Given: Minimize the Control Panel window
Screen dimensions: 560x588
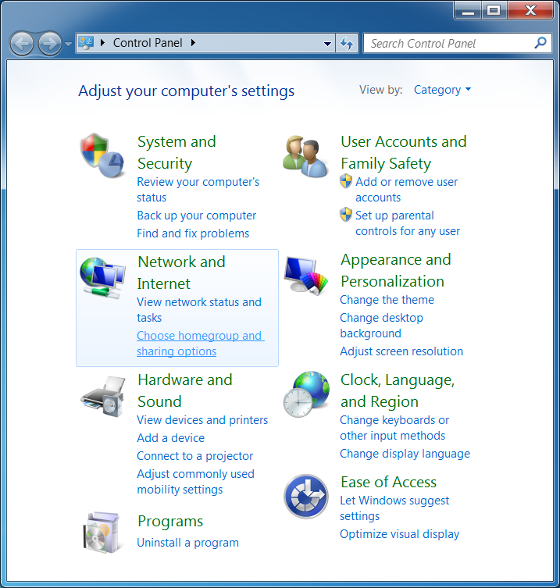Looking at the screenshot, I should tap(468, 10).
